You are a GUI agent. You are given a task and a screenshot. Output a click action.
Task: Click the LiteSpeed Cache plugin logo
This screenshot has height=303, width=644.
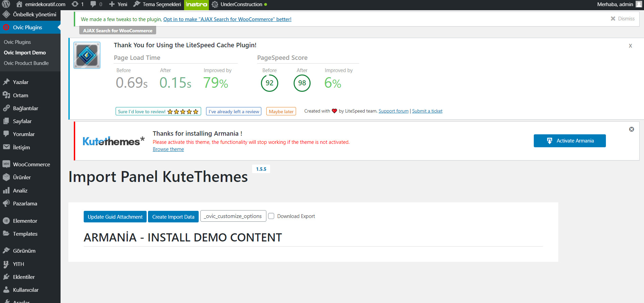87,55
